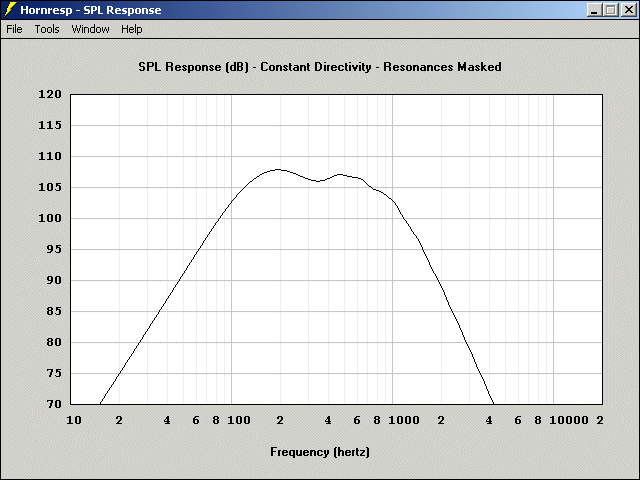Click the Hornresp lightning bolt icon

10,10
